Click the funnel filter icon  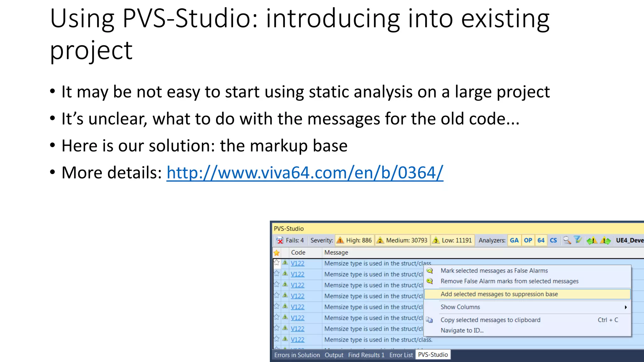click(x=578, y=240)
